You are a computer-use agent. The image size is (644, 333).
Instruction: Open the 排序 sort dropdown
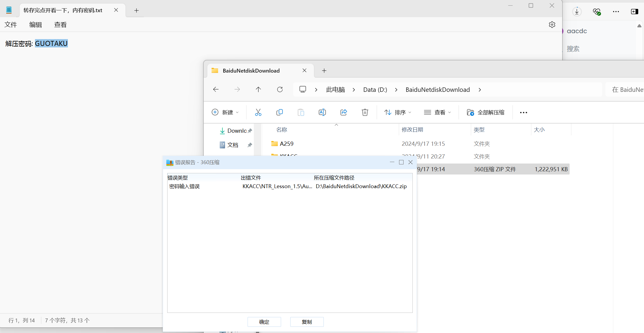click(398, 112)
